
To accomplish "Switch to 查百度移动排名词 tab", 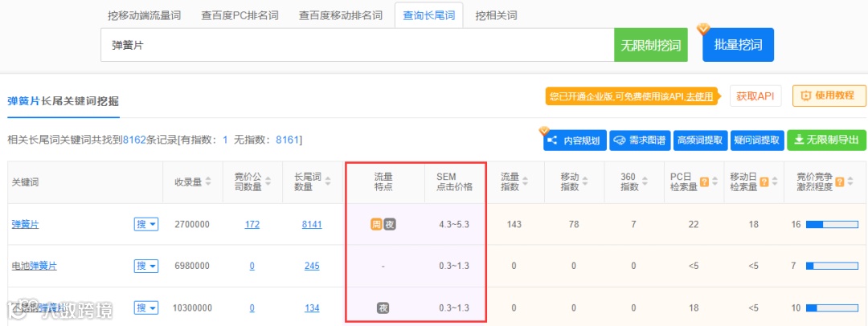I will [x=341, y=15].
